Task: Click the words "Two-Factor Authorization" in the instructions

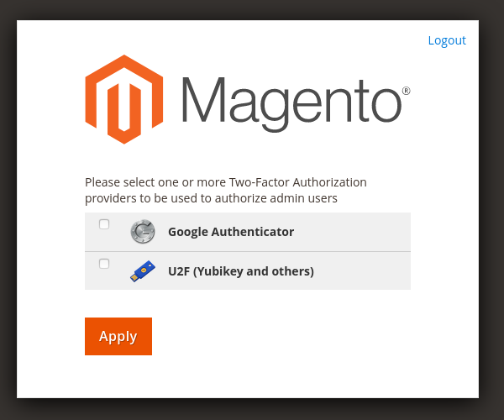Action: [x=298, y=182]
